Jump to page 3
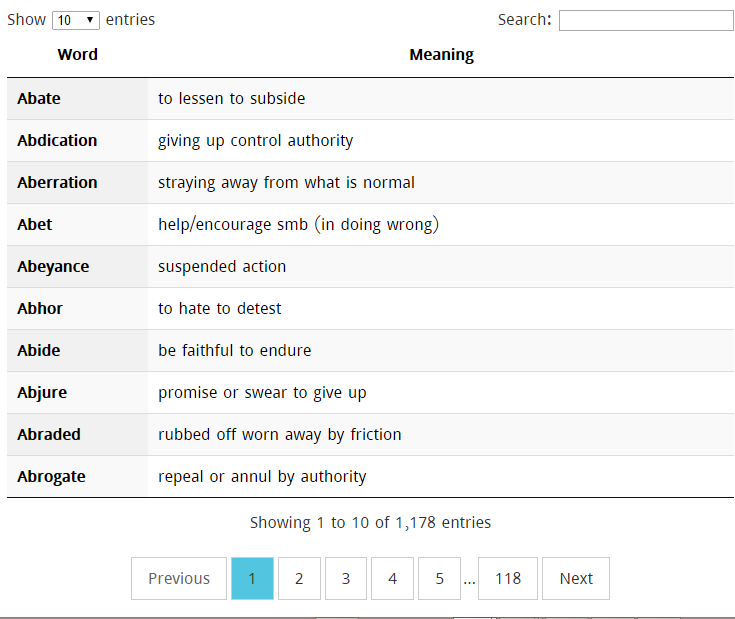 tap(346, 578)
